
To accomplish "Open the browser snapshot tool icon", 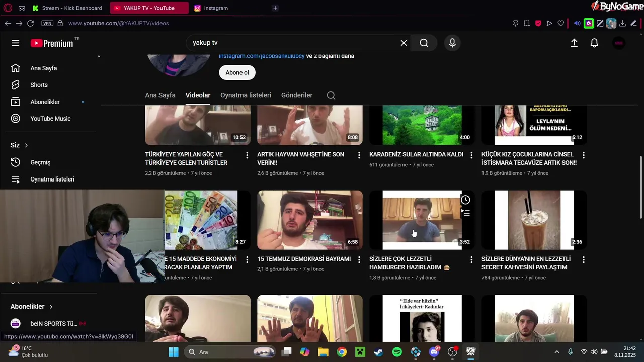I will (x=527, y=23).
